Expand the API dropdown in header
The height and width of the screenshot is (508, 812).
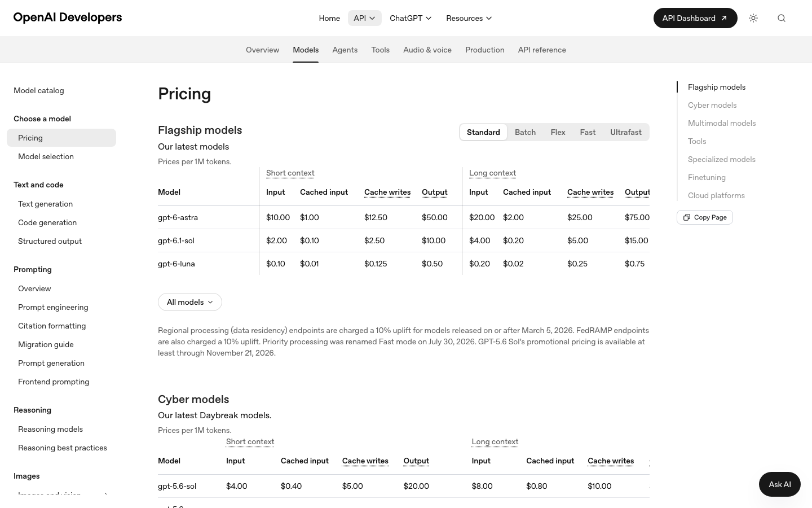(364, 18)
